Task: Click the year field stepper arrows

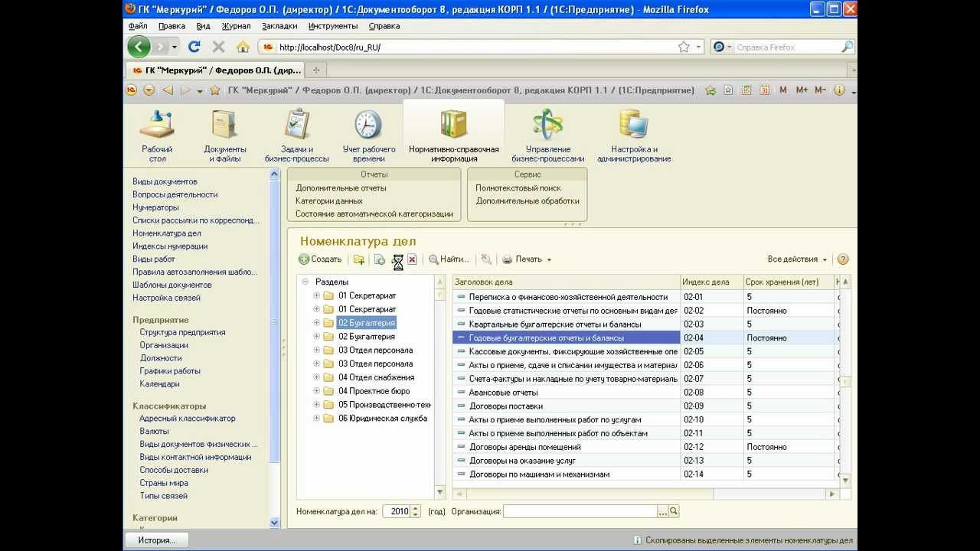Action: pos(416,511)
